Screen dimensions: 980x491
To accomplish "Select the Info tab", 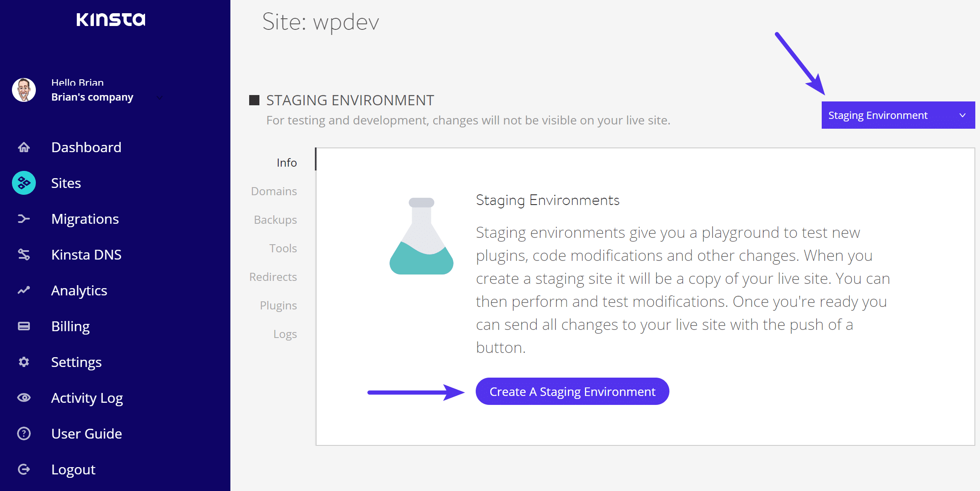I will [287, 162].
